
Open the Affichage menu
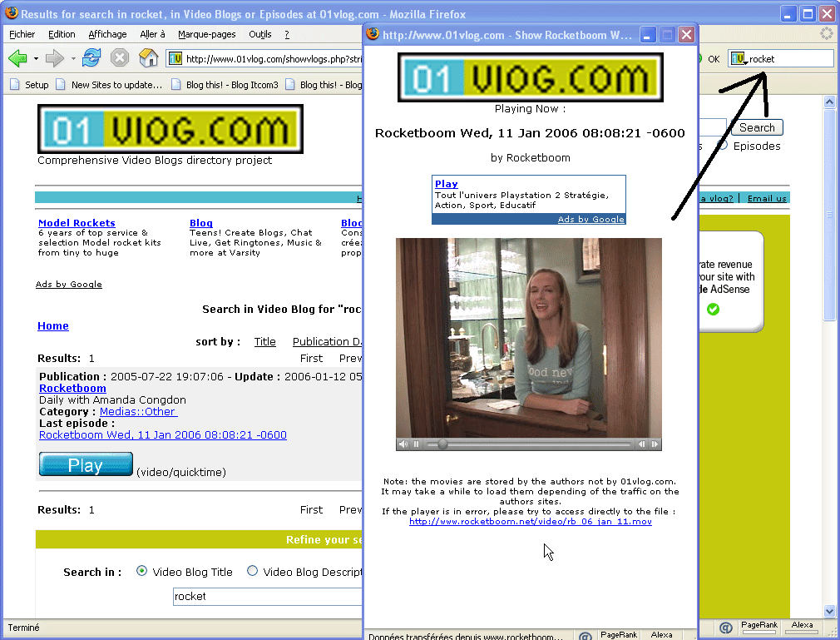(x=107, y=34)
